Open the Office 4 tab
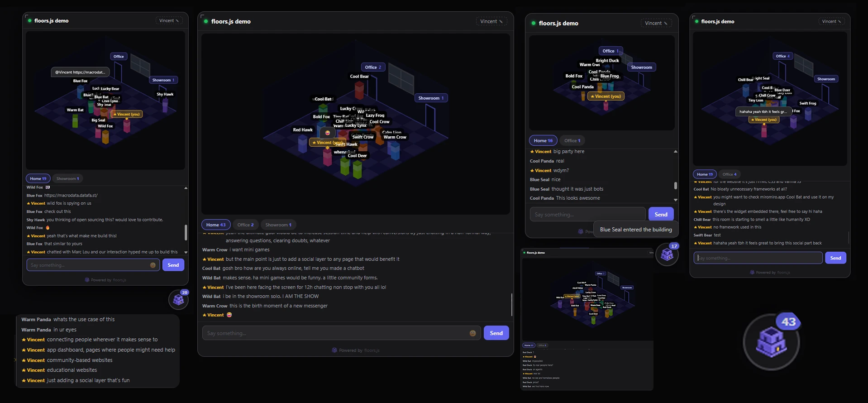Viewport: 868px width, 403px height. pyautogui.click(x=729, y=174)
